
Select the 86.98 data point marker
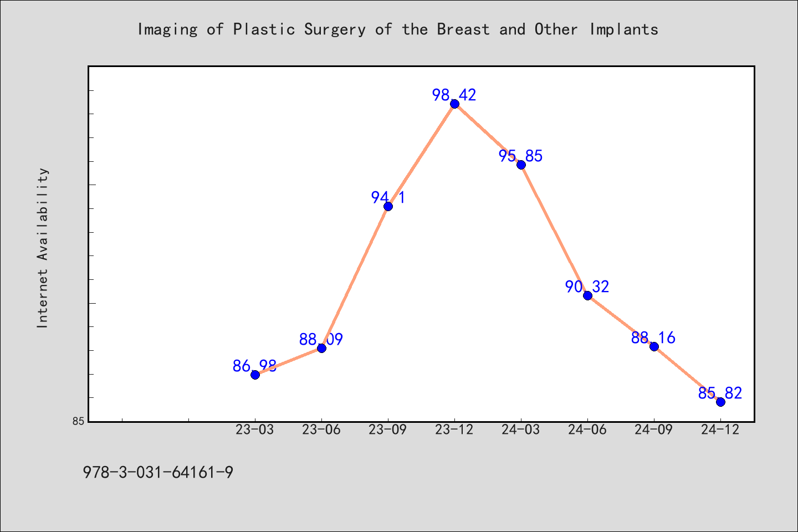pos(255,375)
